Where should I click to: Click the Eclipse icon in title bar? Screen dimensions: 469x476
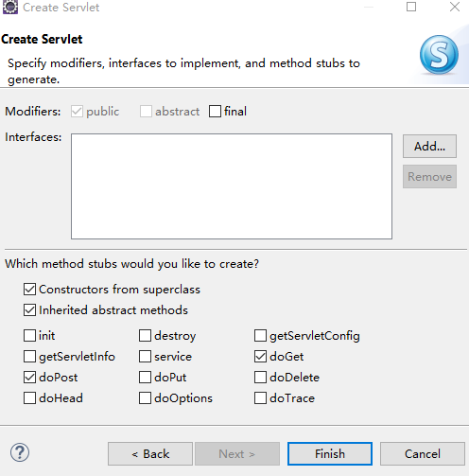point(10,7)
